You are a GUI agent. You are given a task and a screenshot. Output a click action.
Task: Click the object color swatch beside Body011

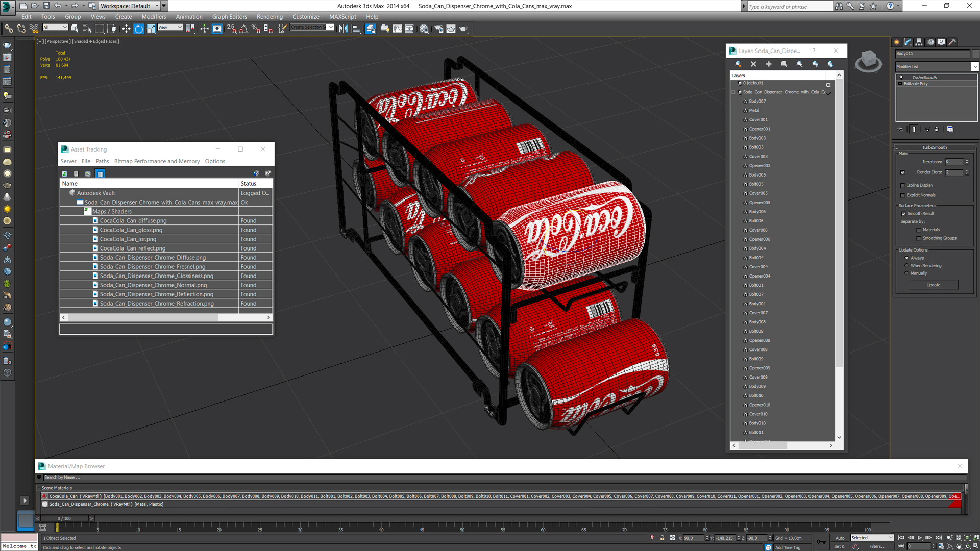coord(975,54)
